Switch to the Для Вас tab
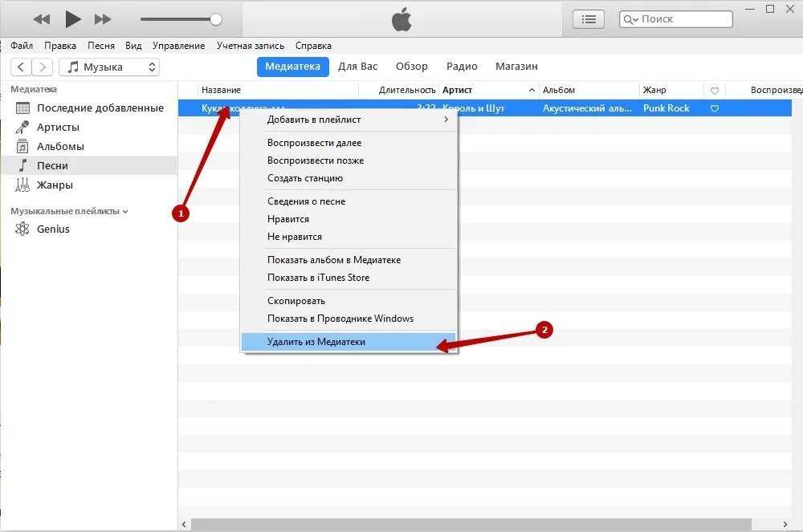803x532 pixels. 357,67
